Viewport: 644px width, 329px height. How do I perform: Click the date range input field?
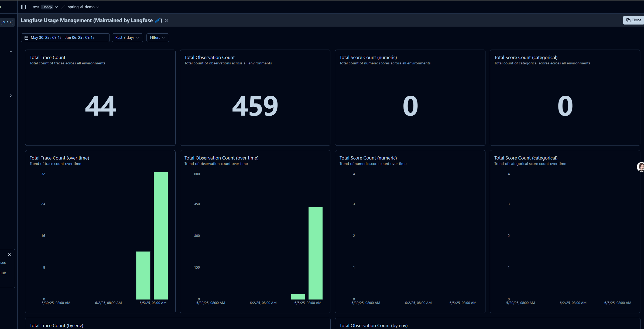(65, 38)
